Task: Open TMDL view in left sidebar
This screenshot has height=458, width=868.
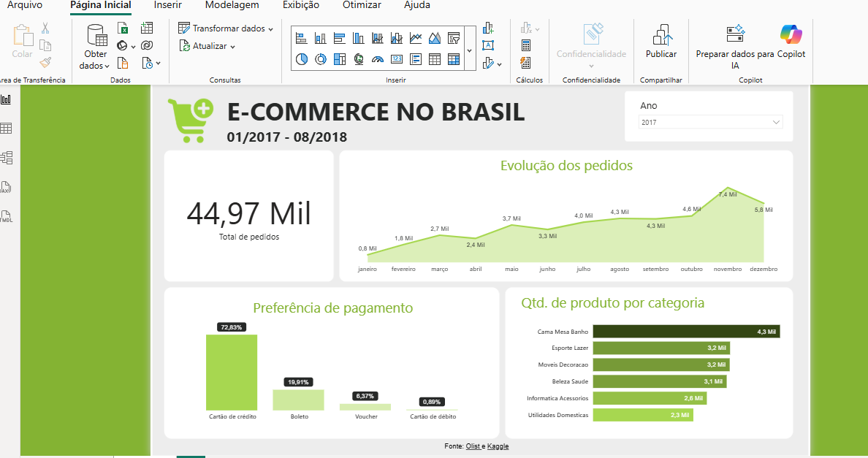Action: [x=6, y=216]
